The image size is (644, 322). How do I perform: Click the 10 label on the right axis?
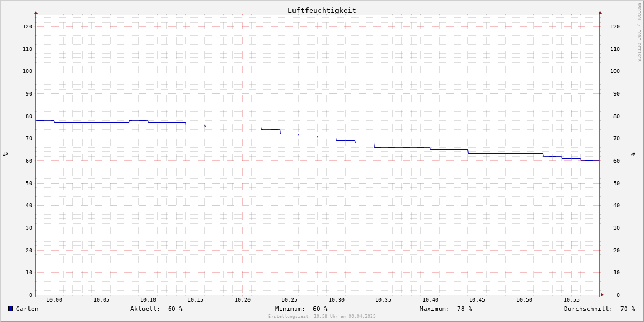click(617, 272)
